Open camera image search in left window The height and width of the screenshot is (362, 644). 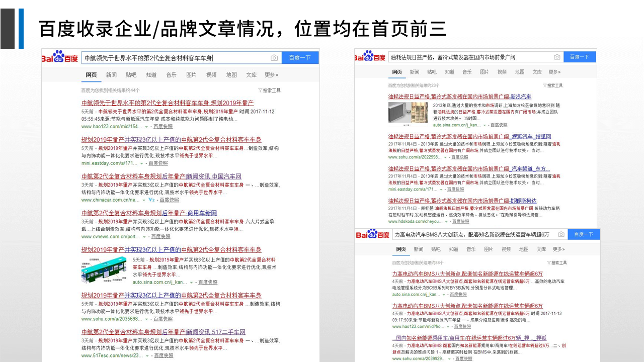coord(274,58)
